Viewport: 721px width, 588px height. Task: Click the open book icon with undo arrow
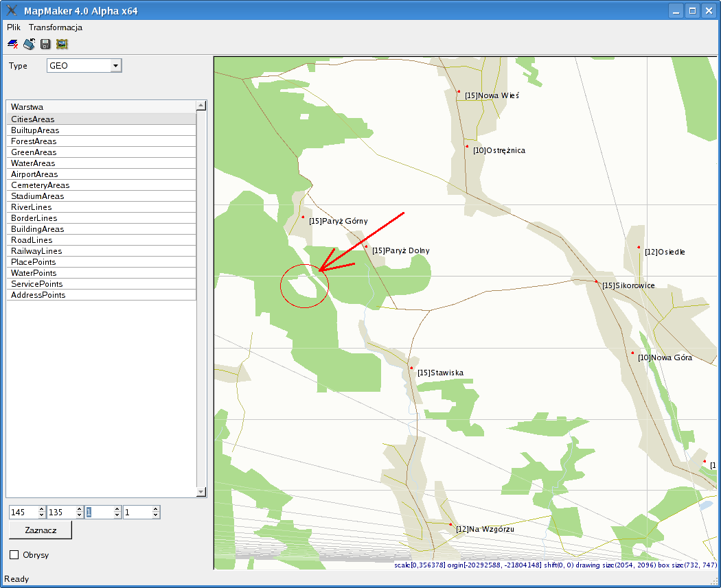click(29, 45)
